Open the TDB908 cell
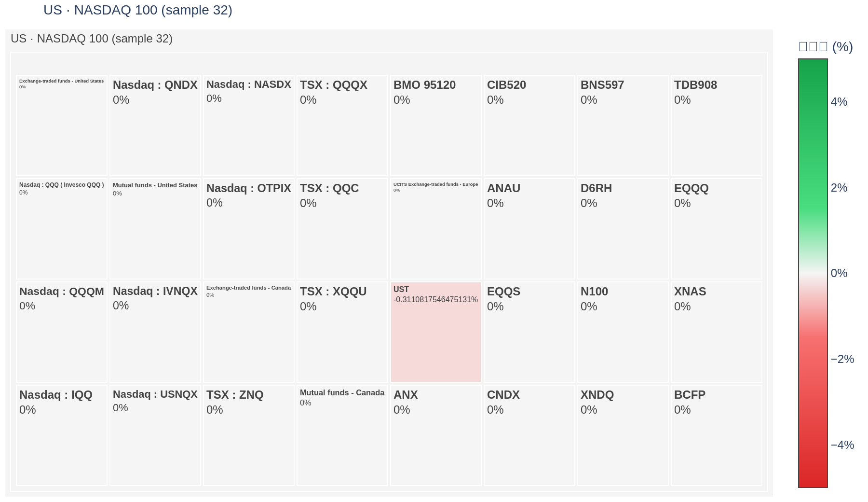The height and width of the screenshot is (502, 868). pos(717,125)
